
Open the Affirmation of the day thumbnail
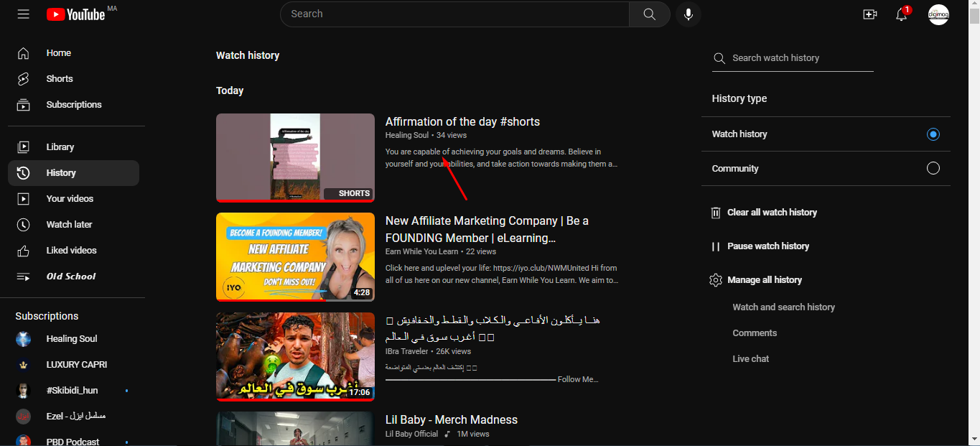pos(295,158)
